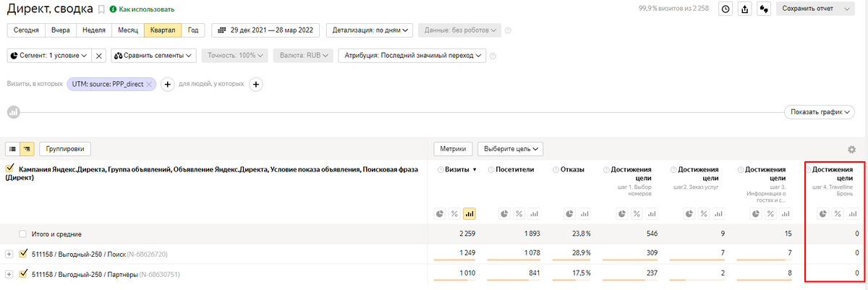The image size is (868, 290).
Task: Toggle the Кампания Яндекс.Директа header checkbox
Action: click(9, 169)
